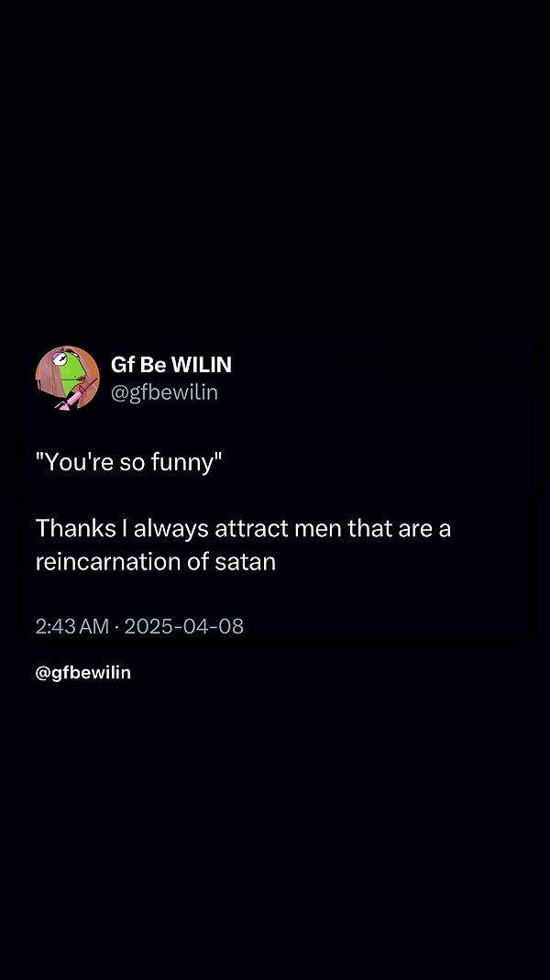Select the "You're so funny" quote line
The width and height of the screenshot is (550, 980).
point(129,464)
